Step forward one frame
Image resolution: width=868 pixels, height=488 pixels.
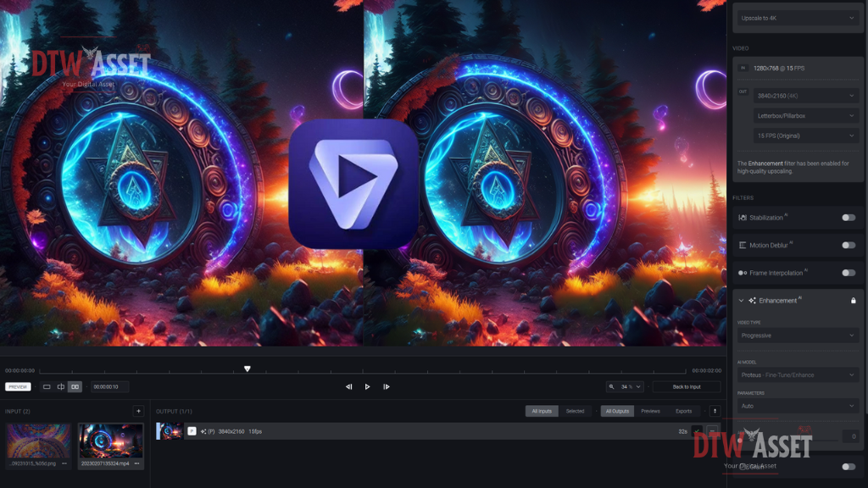(387, 386)
